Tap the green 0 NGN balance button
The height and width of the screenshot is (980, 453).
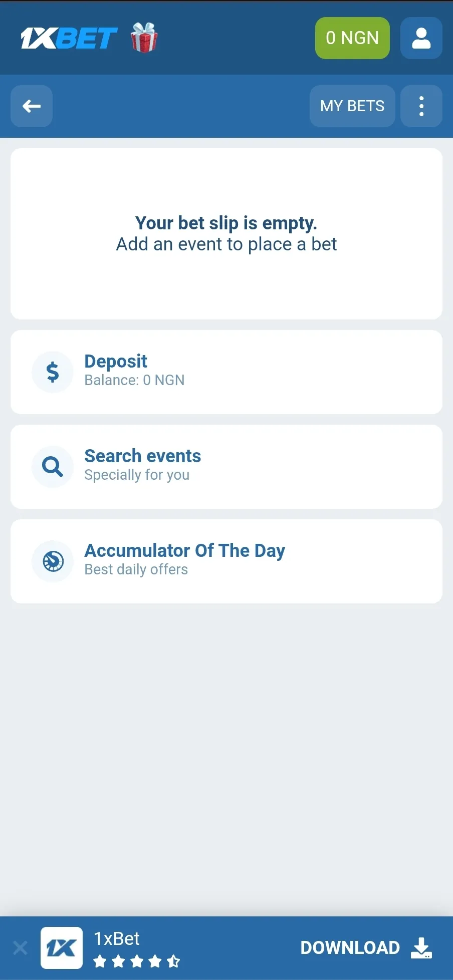click(x=352, y=38)
